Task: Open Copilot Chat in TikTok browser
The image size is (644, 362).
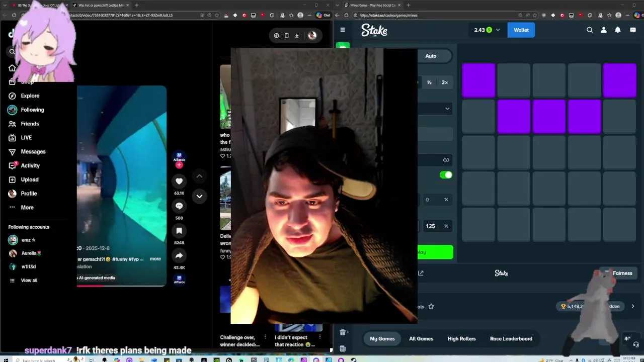Action: (323, 15)
